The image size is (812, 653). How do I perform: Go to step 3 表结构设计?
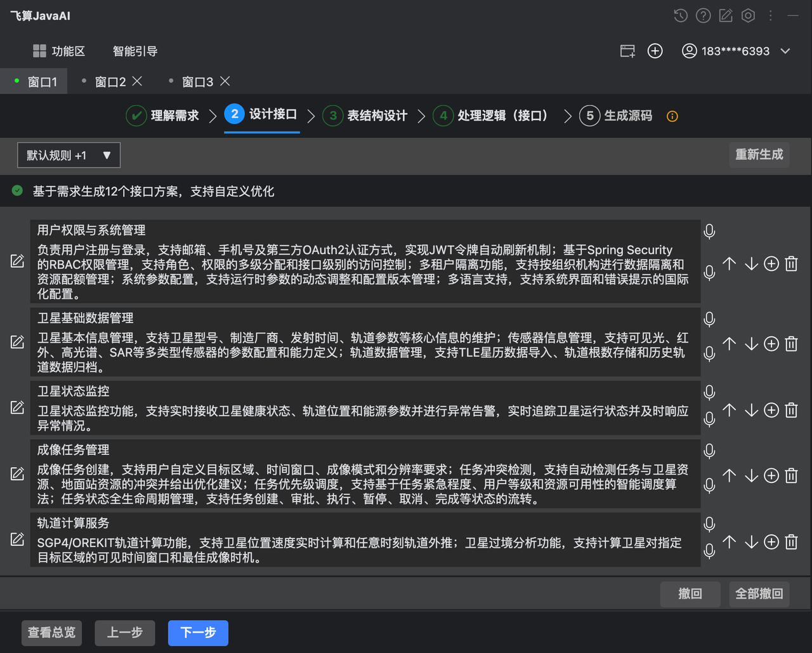[365, 115]
